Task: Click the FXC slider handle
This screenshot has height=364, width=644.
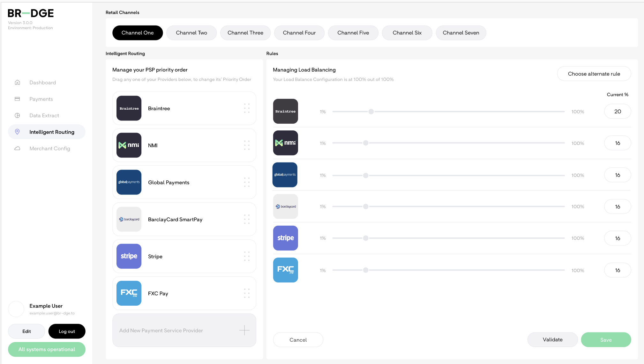Action: point(366,270)
